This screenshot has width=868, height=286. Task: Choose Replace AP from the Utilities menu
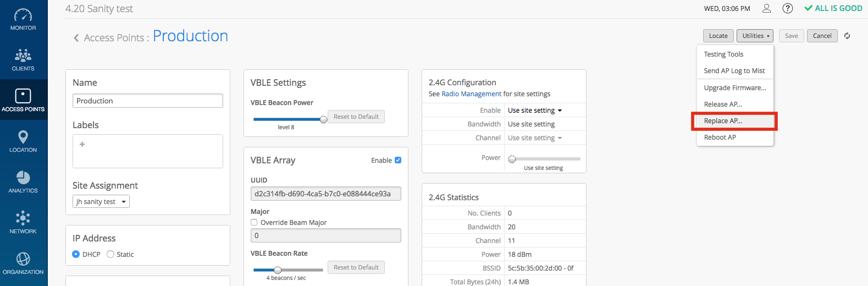pyautogui.click(x=723, y=121)
